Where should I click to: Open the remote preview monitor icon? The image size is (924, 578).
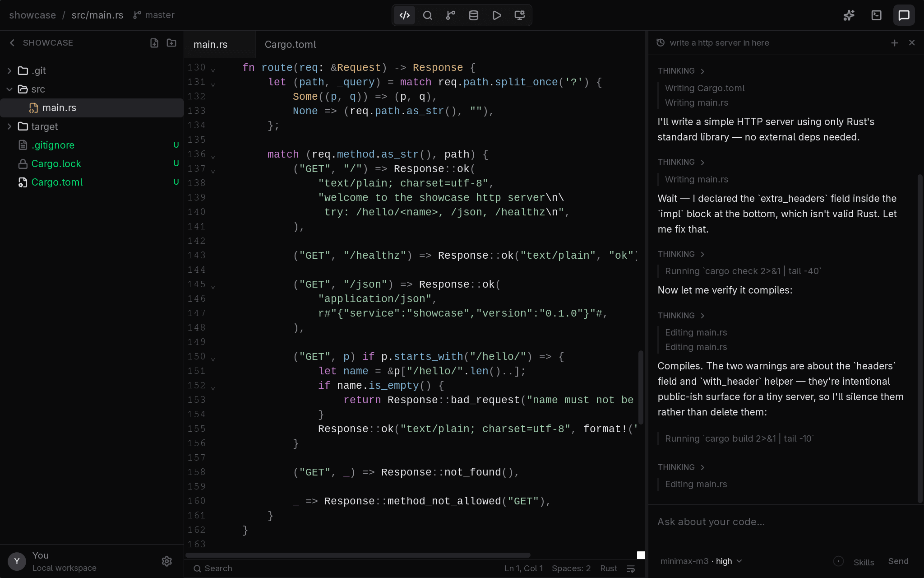(520, 15)
